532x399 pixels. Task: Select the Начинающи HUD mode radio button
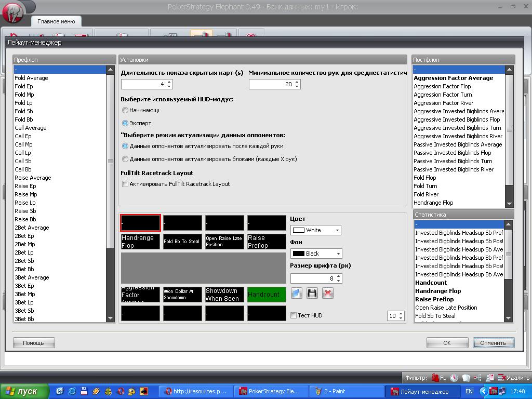click(x=125, y=110)
